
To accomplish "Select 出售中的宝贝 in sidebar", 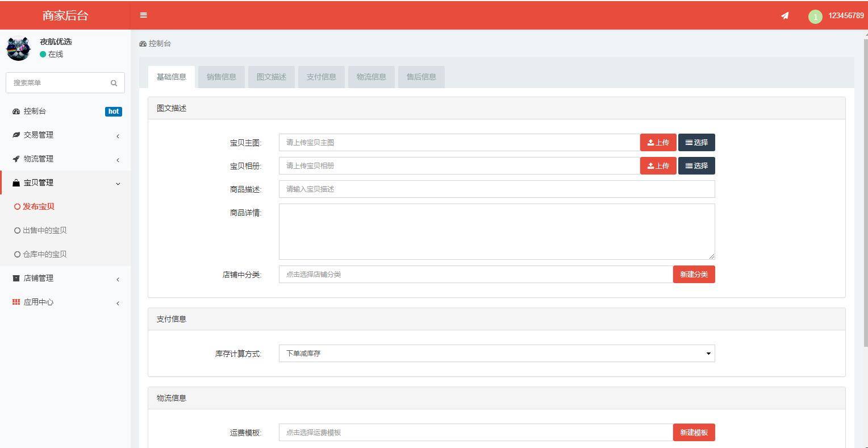I will (44, 231).
